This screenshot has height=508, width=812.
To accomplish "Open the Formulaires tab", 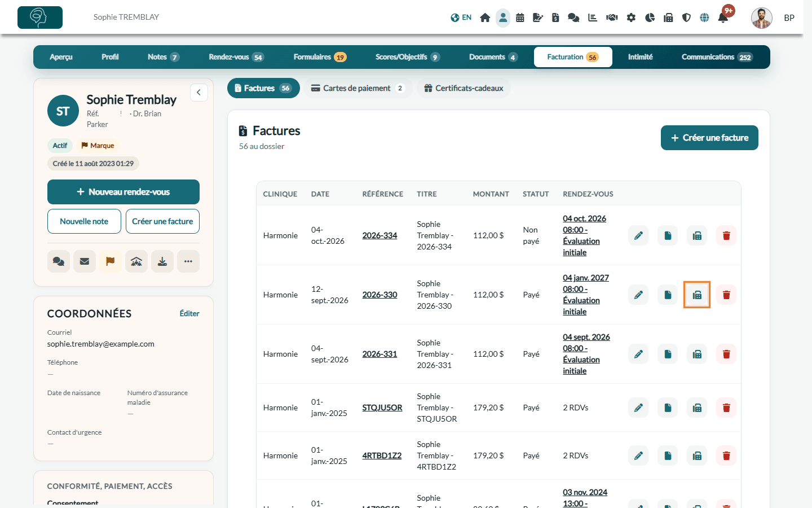I will [x=320, y=57].
